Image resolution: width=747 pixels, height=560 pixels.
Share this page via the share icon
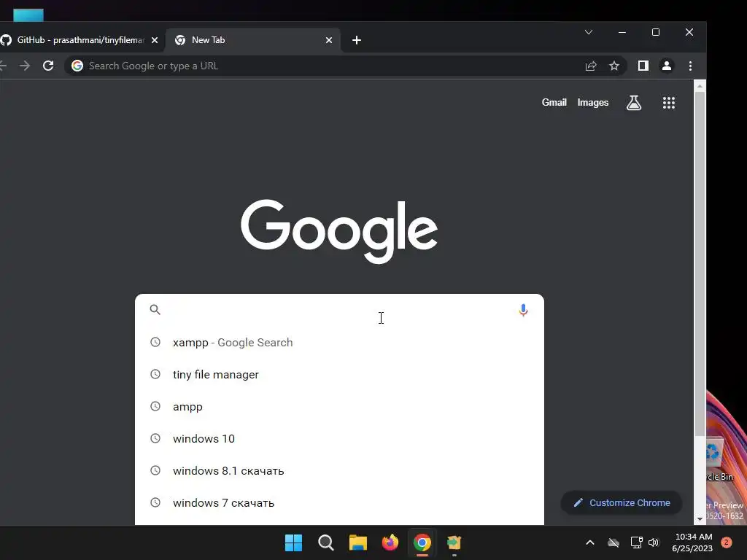[591, 66]
